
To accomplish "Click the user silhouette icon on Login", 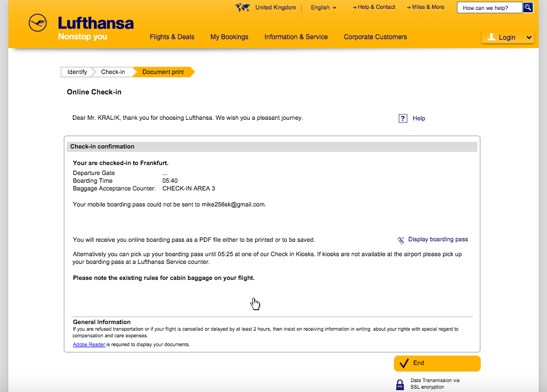I will pyautogui.click(x=491, y=37).
